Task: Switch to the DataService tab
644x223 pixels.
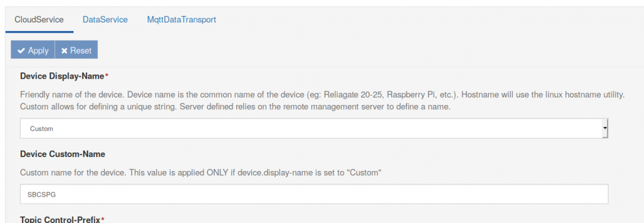Action: click(x=105, y=20)
